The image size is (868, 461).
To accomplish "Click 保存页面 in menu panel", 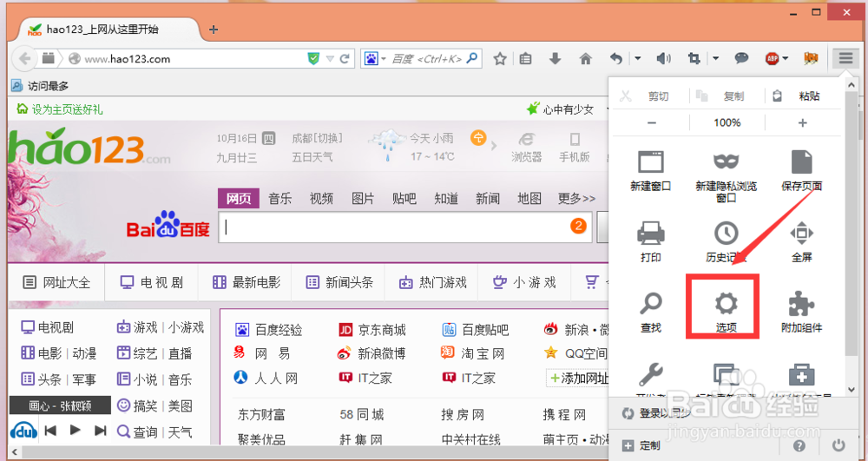I will coord(801,171).
